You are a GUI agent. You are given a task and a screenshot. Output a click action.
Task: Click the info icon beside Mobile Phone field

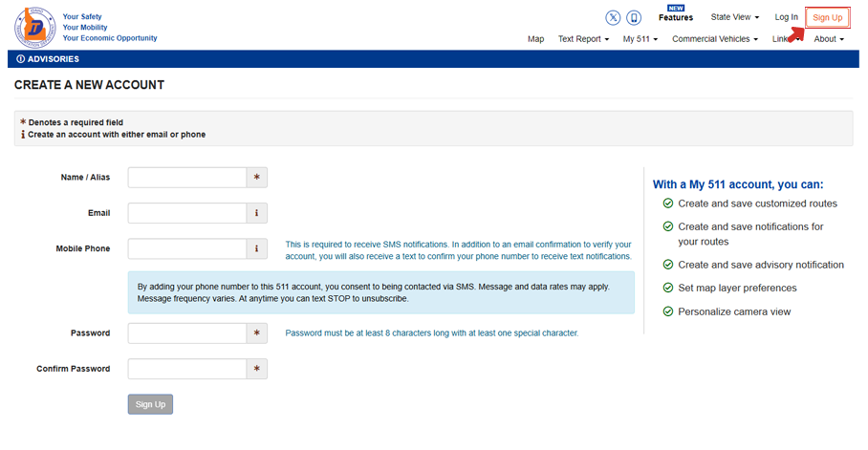(x=257, y=248)
